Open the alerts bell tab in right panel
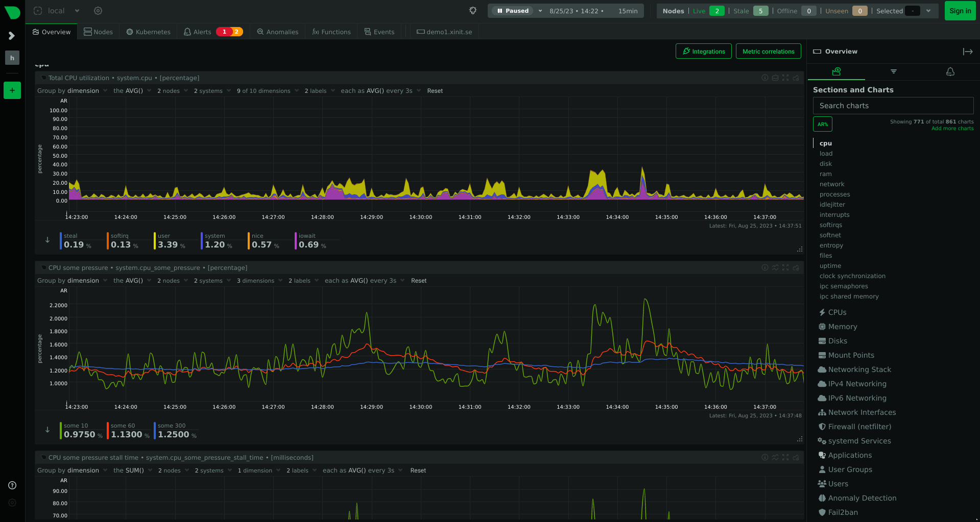This screenshot has height=522, width=980. point(950,71)
